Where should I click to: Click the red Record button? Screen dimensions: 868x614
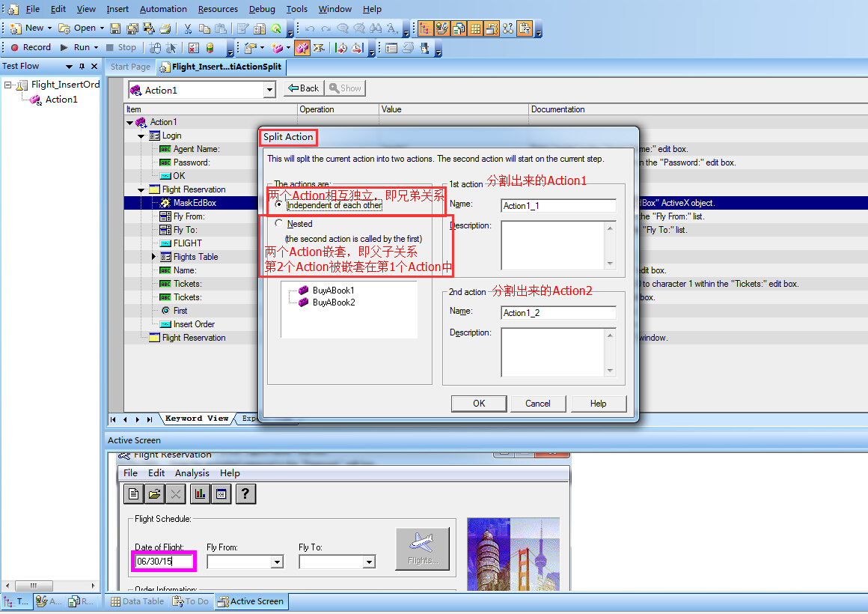click(x=31, y=48)
